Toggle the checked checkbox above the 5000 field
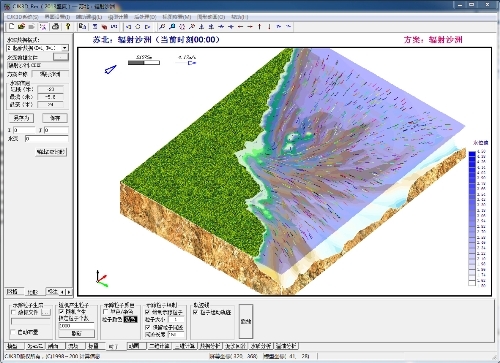Viewport: 500px width, 363px height. coord(61,312)
